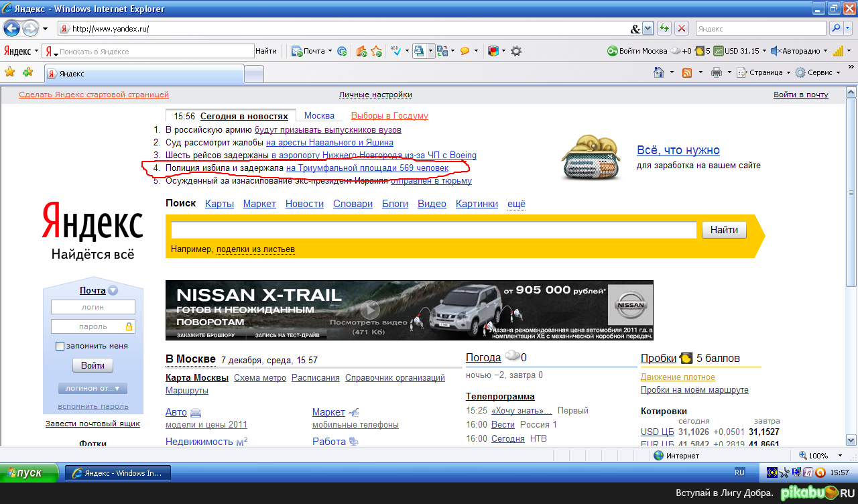Open the 'вспомнить пароль' link
858x504 pixels.
93,406
